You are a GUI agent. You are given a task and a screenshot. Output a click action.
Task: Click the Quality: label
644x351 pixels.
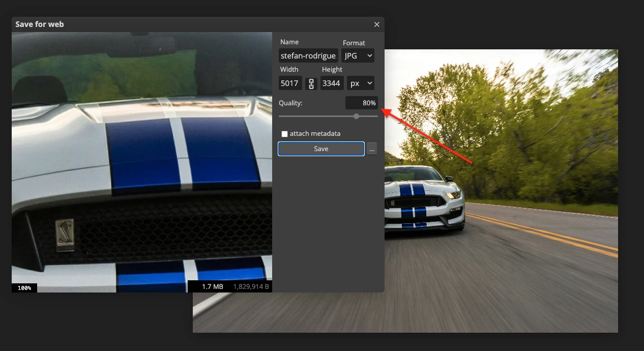tap(290, 103)
